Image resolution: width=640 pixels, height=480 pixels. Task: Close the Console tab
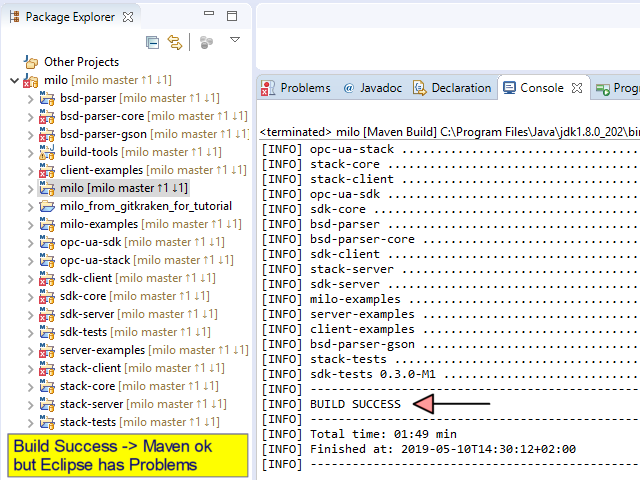577,88
